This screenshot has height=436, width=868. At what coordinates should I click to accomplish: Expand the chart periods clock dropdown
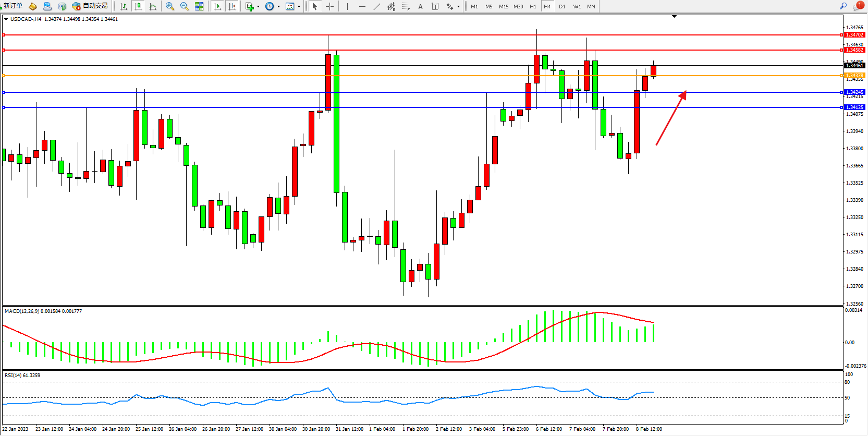pos(278,7)
